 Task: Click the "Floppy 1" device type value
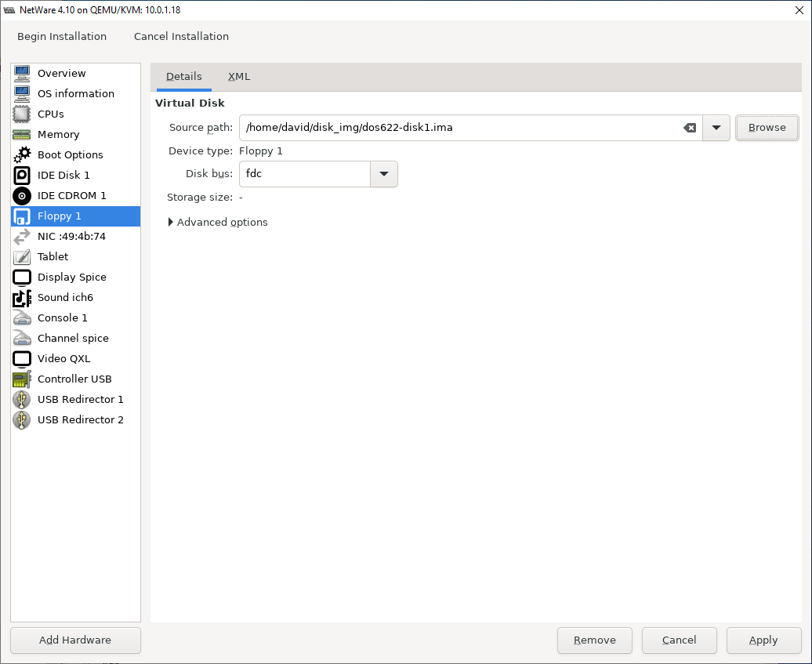point(261,151)
